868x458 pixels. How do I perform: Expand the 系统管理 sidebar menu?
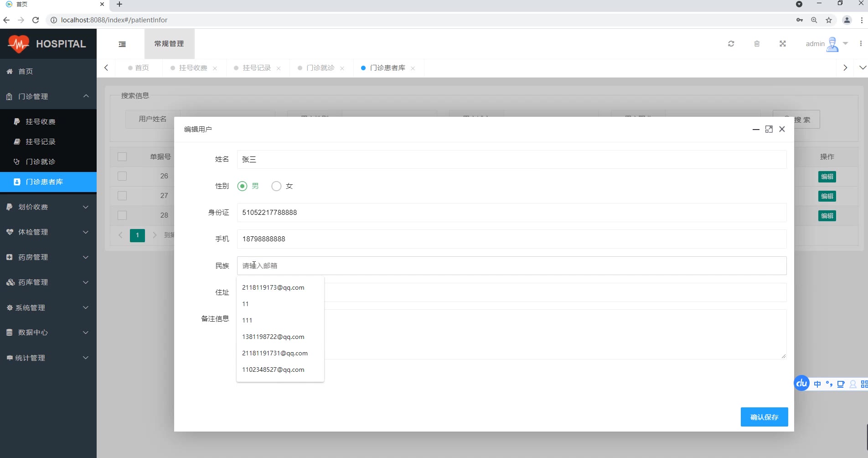(48, 308)
